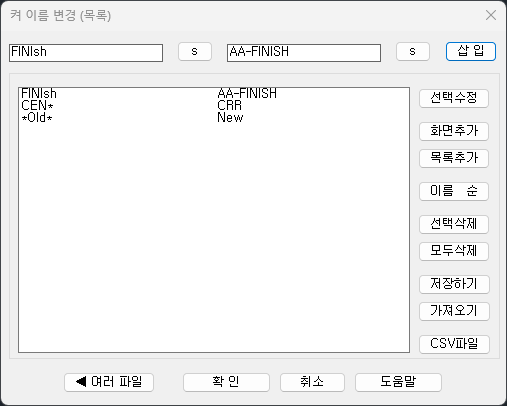Click the 삽입 (insert) button
The image size is (507, 406).
(x=471, y=51)
